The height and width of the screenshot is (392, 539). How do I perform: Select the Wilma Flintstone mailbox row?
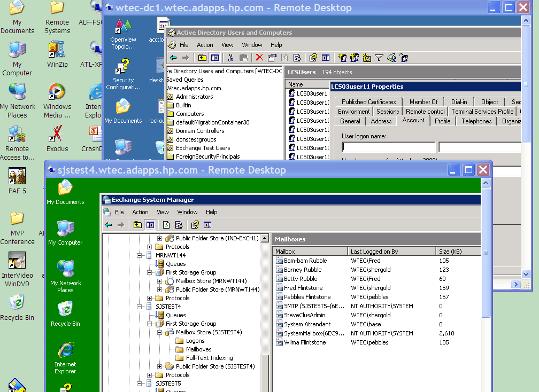pyautogui.click(x=376, y=342)
